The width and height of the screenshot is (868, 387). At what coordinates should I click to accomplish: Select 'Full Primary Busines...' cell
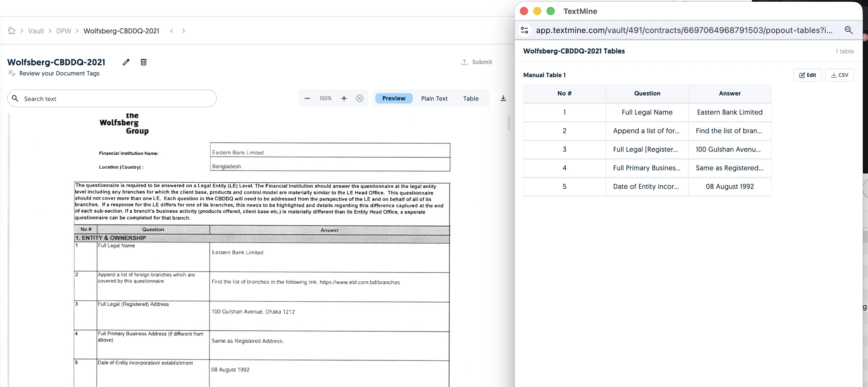tap(647, 168)
